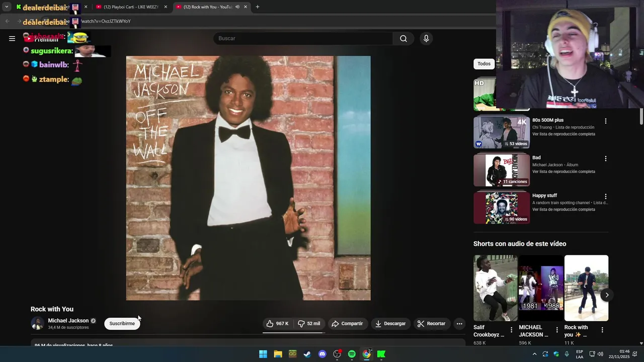Open options for the Happy stuff playlist

coord(606,196)
